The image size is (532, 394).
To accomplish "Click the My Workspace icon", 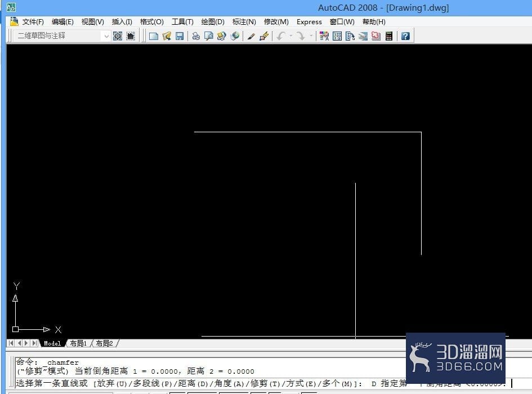I will click(131, 36).
